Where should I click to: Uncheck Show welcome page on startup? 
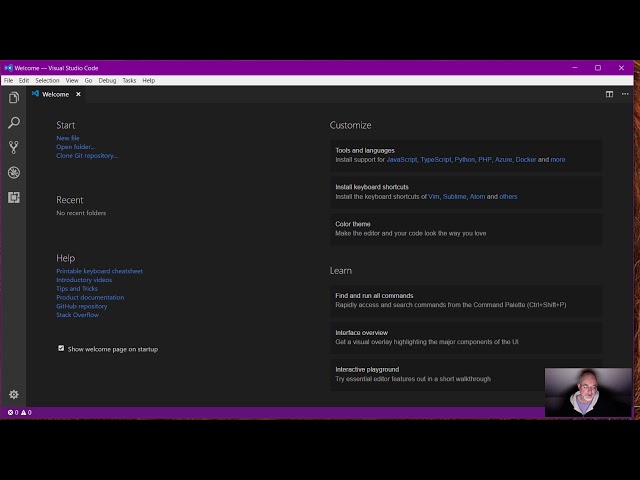click(61, 348)
